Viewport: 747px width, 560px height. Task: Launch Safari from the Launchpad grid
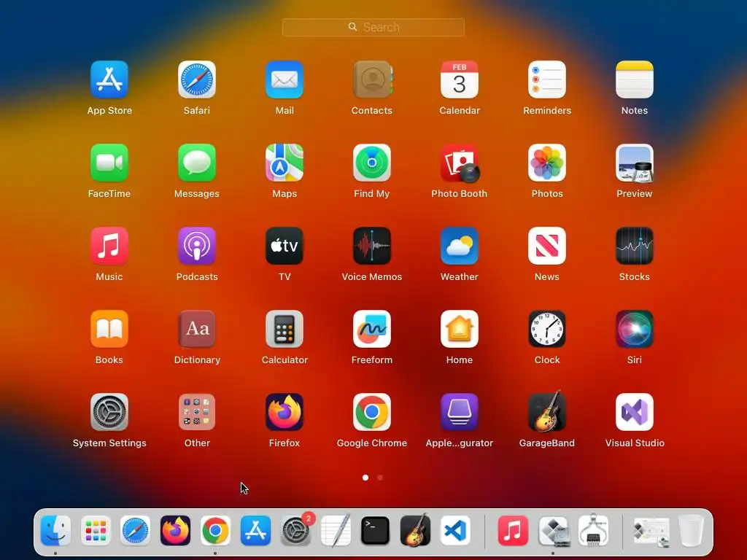pyautogui.click(x=197, y=79)
